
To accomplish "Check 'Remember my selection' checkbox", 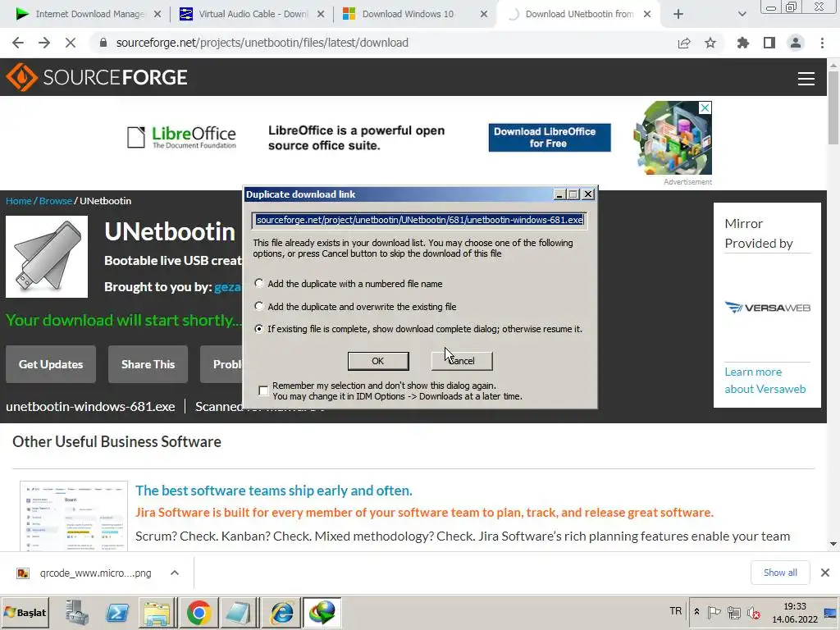I will coord(263,390).
